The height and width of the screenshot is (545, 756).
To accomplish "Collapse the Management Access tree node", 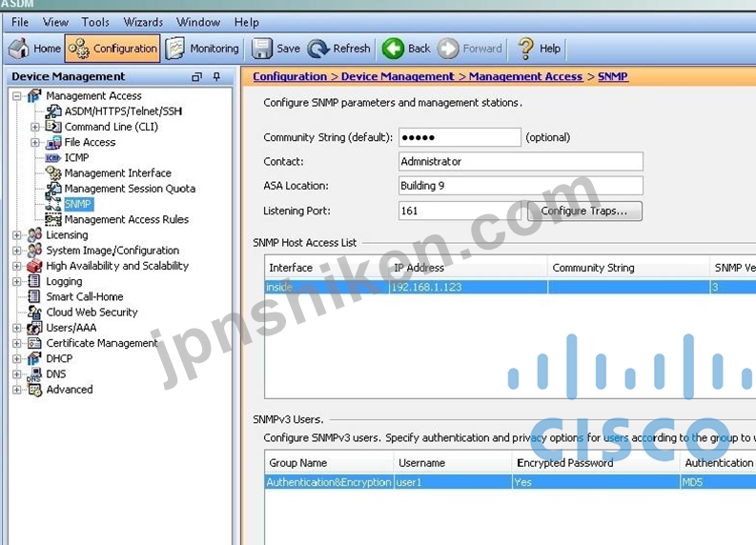I will pyautogui.click(x=17, y=96).
